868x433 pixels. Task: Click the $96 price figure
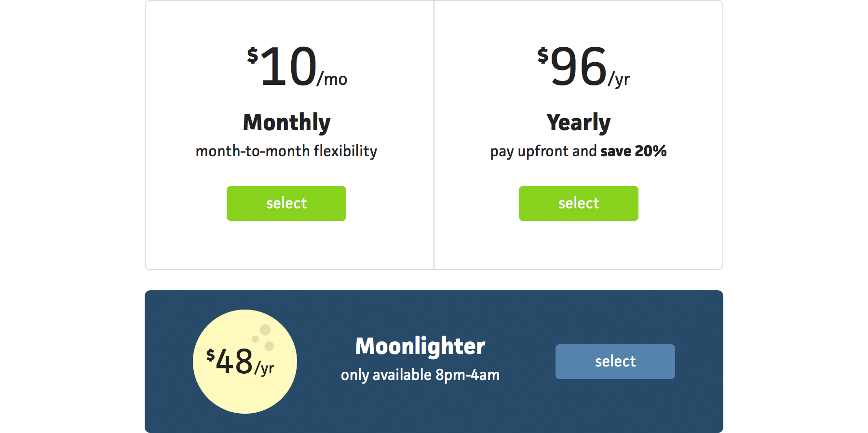coord(572,67)
